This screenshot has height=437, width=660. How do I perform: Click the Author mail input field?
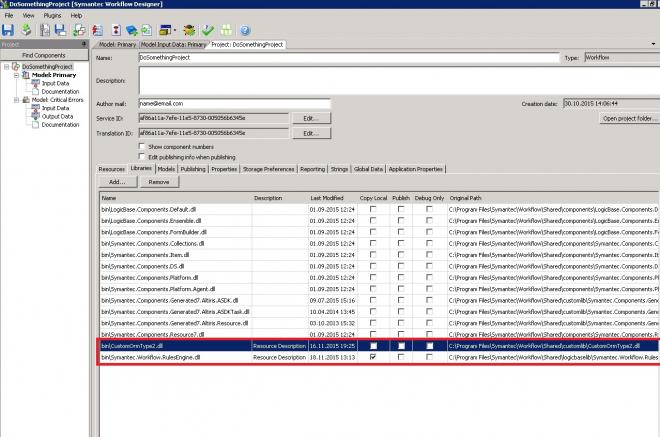click(x=234, y=104)
